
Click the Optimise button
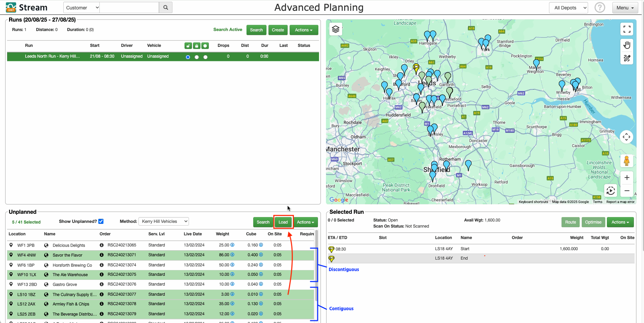click(593, 222)
